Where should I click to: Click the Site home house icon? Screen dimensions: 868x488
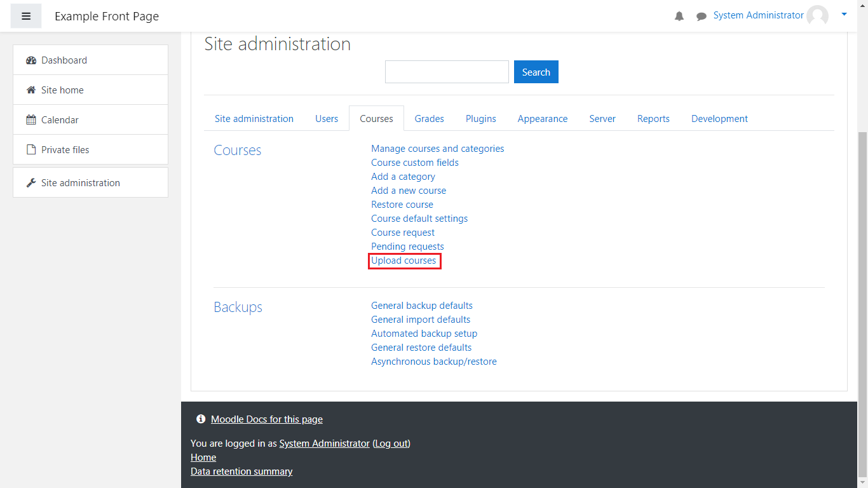[31, 90]
